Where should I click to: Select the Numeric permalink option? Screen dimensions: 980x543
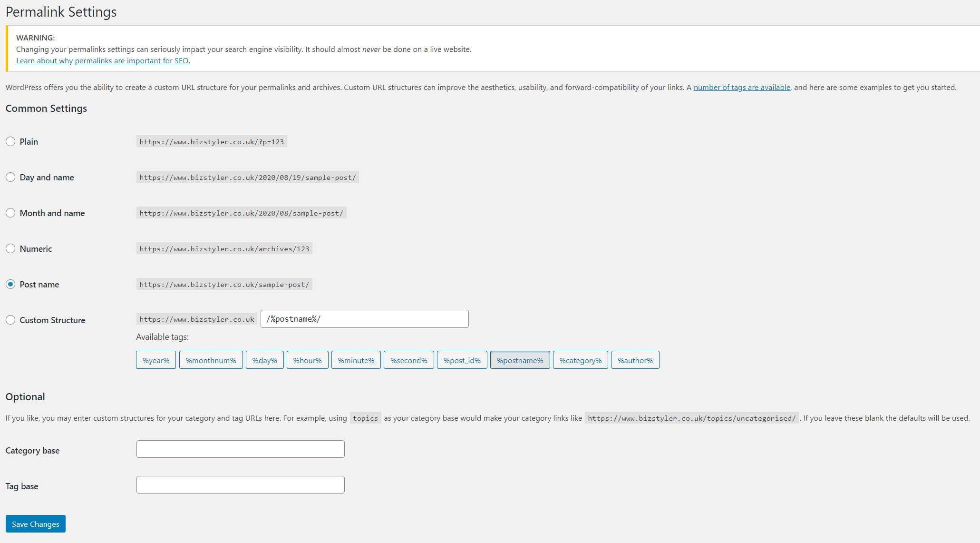(10, 249)
